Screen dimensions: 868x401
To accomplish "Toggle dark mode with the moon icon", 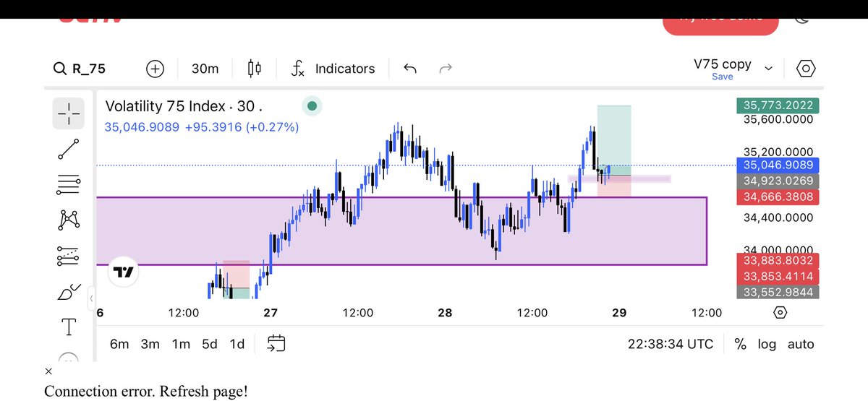I will 801,20.
